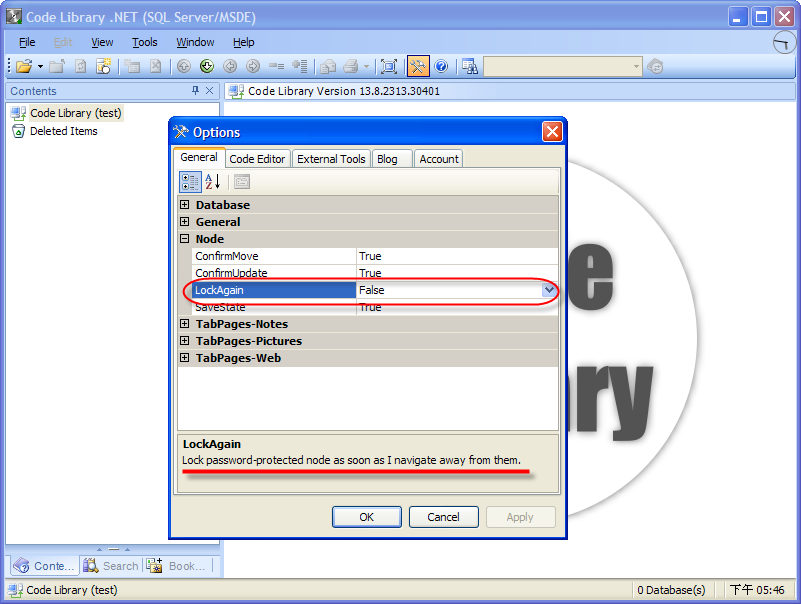Click the 0 Database(s) status entry
This screenshot has height=604, width=801.
[671, 590]
